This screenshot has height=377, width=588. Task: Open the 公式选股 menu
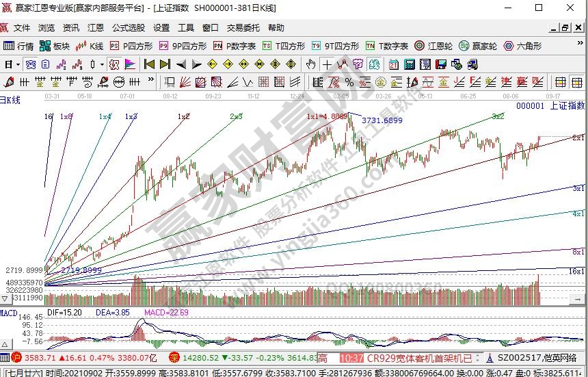[129, 28]
